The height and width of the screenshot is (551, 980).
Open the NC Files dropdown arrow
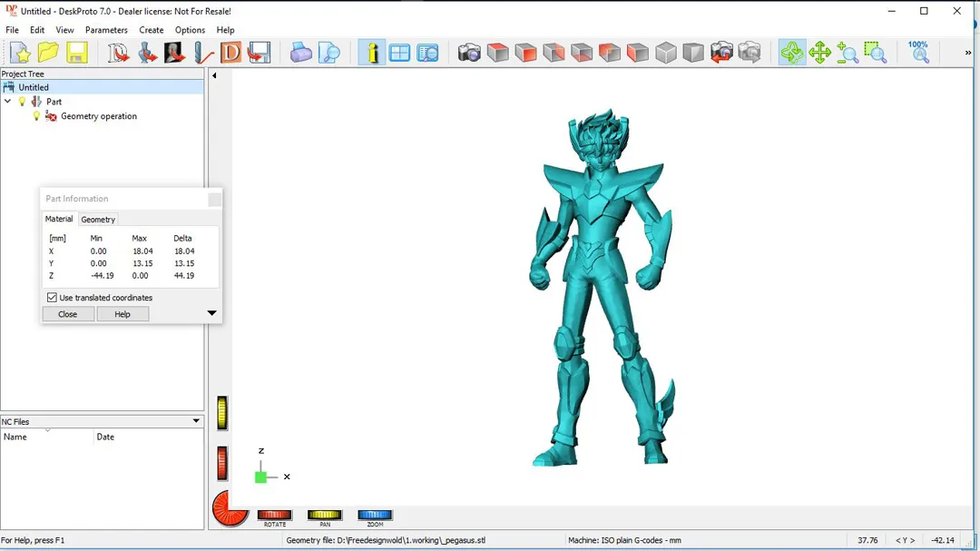tap(196, 421)
